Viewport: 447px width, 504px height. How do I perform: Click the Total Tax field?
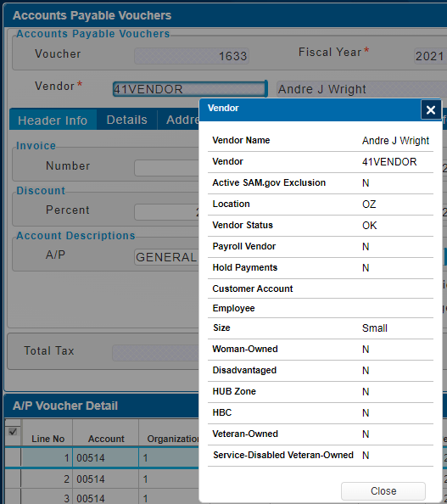click(x=155, y=353)
